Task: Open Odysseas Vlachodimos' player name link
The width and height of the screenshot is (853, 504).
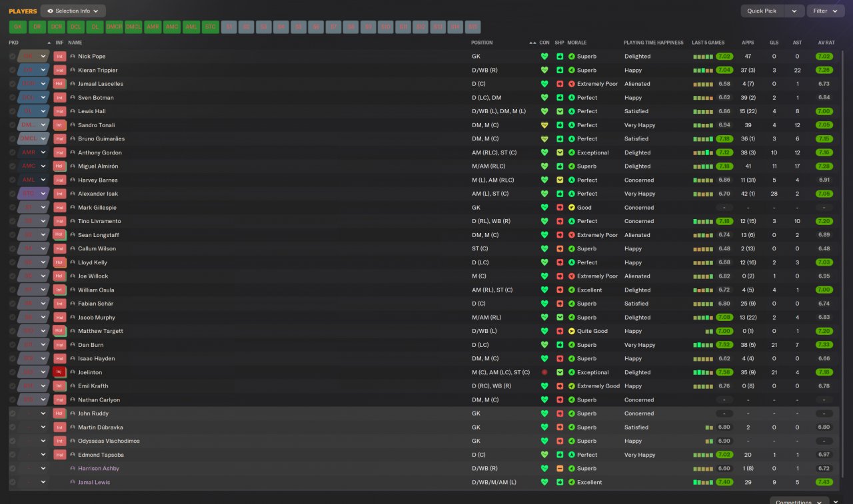Action: tap(109, 441)
